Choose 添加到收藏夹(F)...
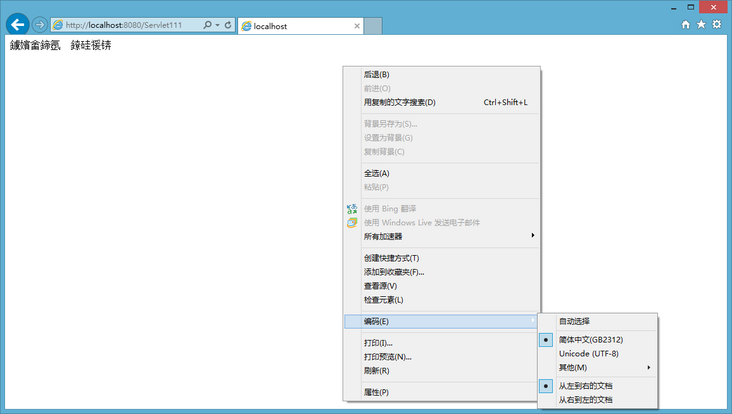 pos(442,272)
